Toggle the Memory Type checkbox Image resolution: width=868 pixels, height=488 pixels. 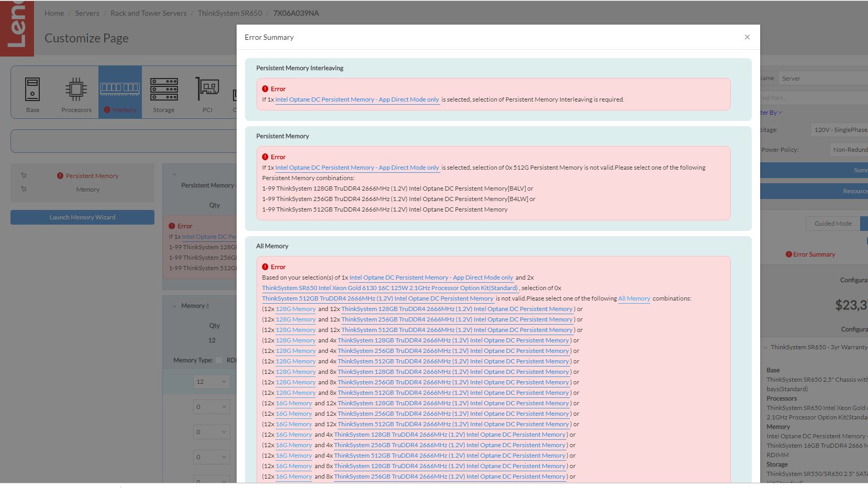(219, 360)
